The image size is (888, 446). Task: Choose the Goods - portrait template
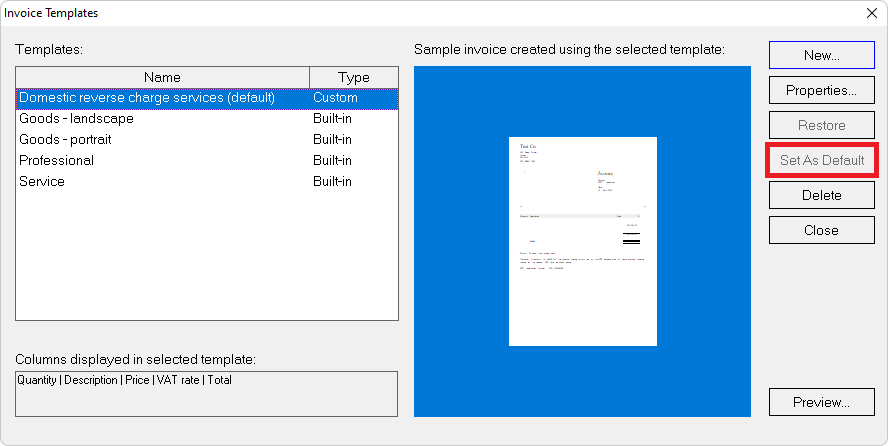tap(65, 140)
